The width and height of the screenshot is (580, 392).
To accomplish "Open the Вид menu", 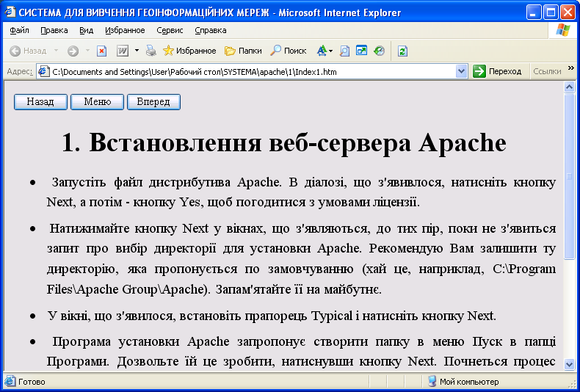I will [x=86, y=30].
